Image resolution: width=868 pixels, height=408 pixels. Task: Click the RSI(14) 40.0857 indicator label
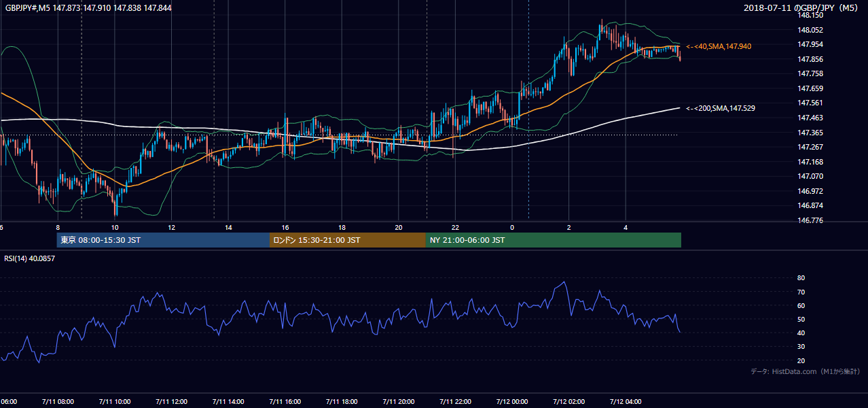[30, 258]
